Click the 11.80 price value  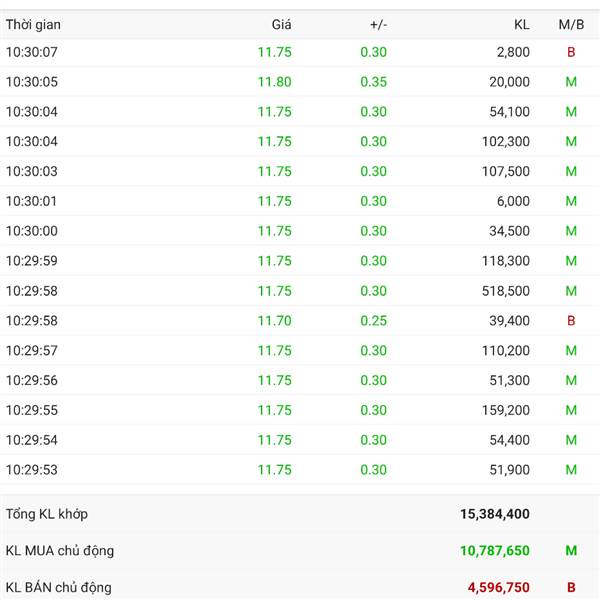click(x=275, y=82)
